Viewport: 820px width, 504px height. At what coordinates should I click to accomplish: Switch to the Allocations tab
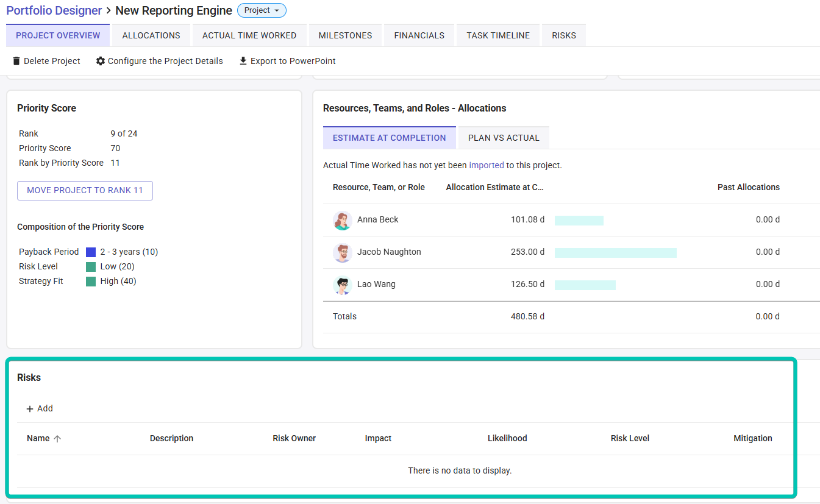[151, 35]
